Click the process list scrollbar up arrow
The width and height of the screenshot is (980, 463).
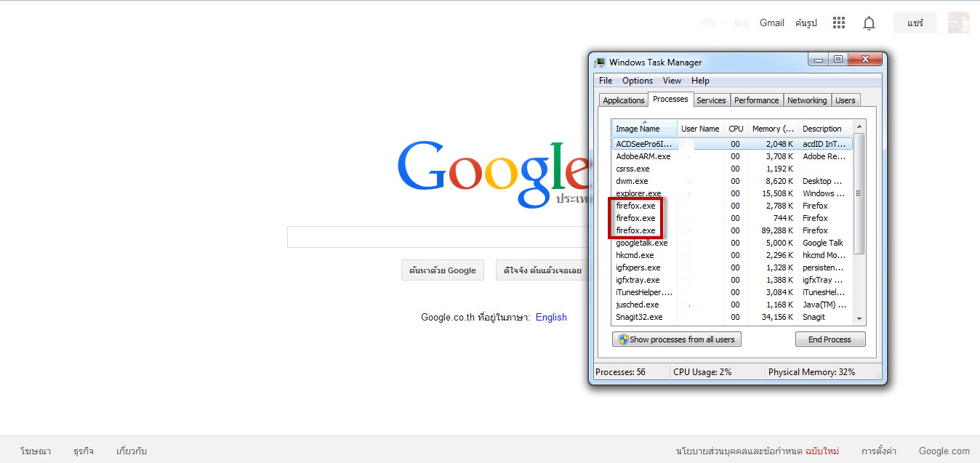859,126
